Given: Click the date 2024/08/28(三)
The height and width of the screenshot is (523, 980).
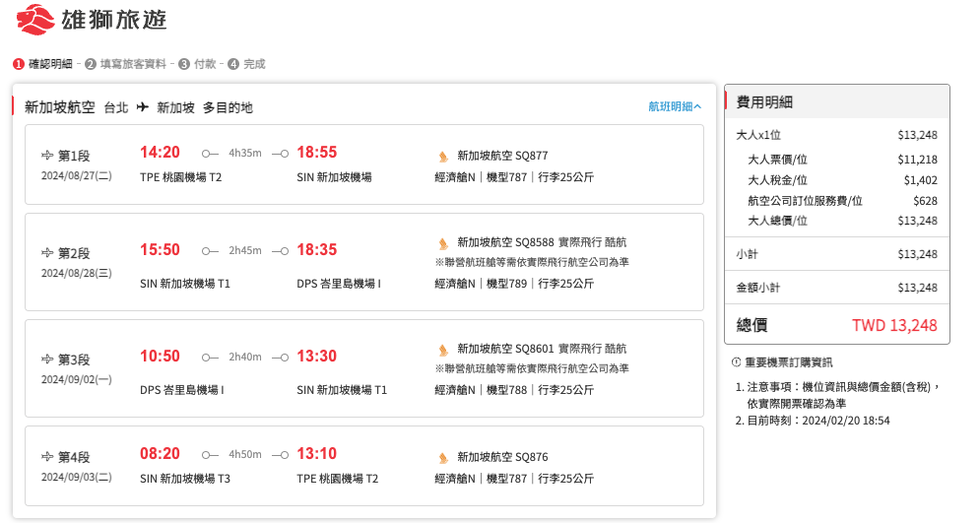Looking at the screenshot, I should coord(76,273).
